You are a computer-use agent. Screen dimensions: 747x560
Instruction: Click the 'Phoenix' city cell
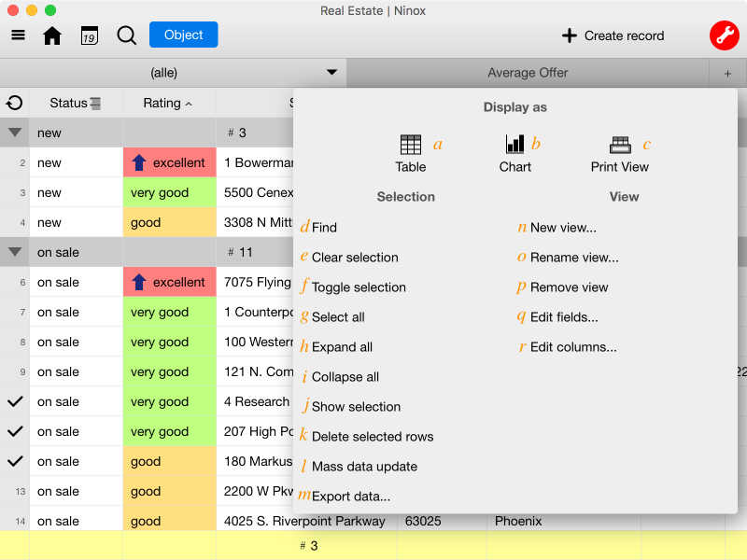click(x=564, y=521)
